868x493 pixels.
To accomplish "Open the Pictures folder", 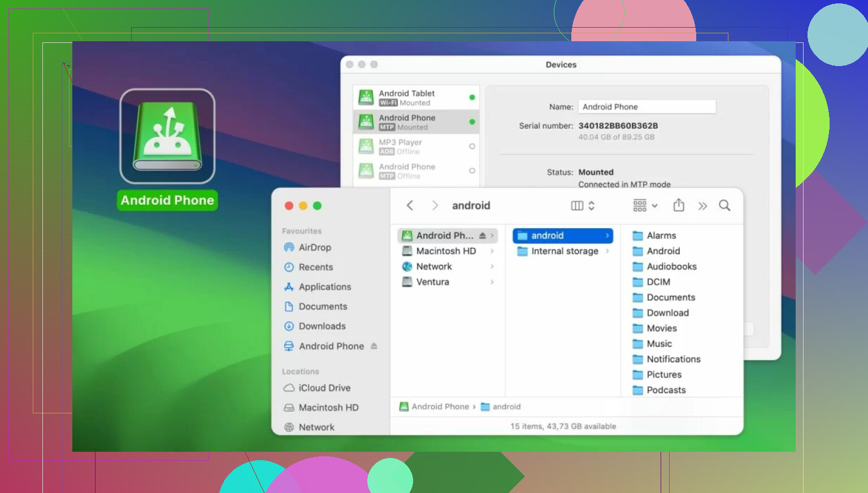I will click(657, 374).
